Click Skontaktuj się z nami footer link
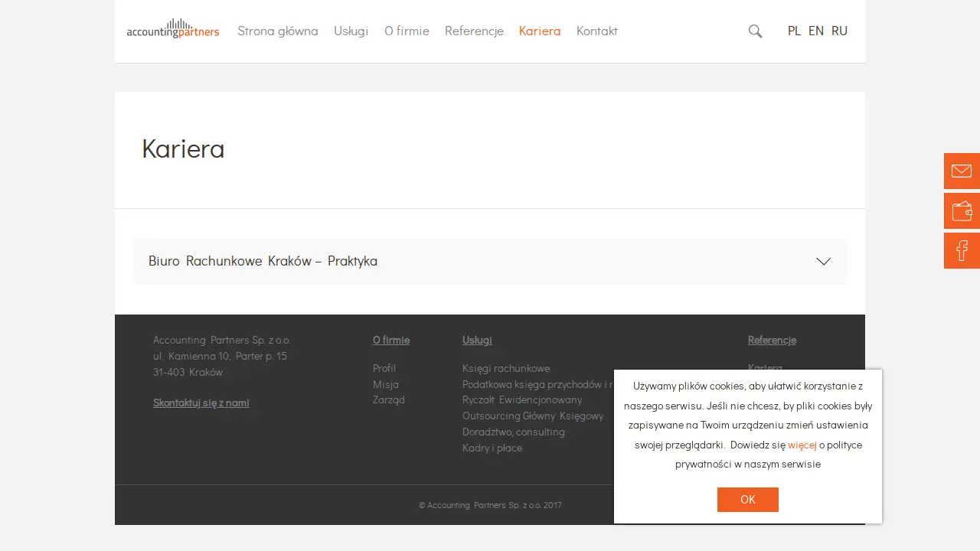This screenshot has width=980, height=551. click(x=201, y=403)
